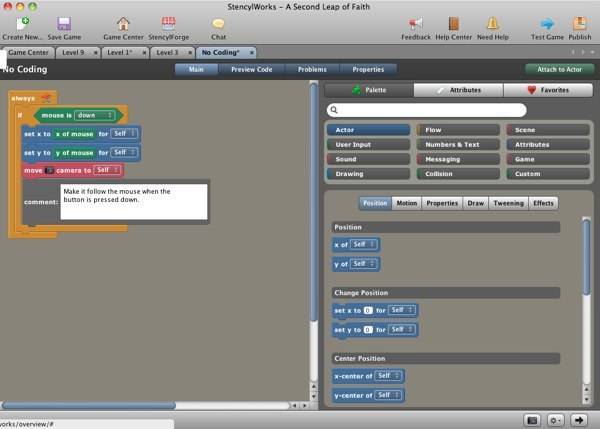This screenshot has width=600, height=429.
Task: Select the Collision block category
Action: click(458, 174)
